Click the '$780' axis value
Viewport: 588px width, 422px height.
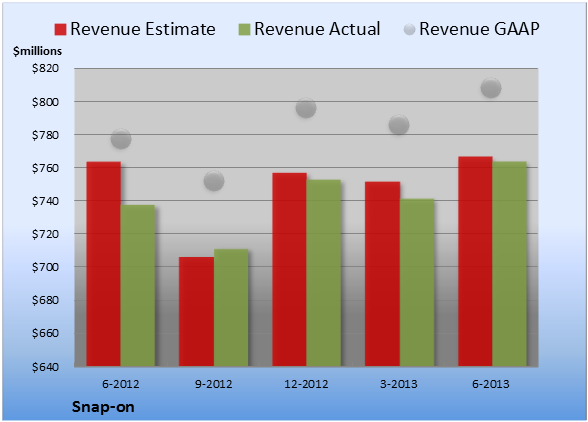45,135
